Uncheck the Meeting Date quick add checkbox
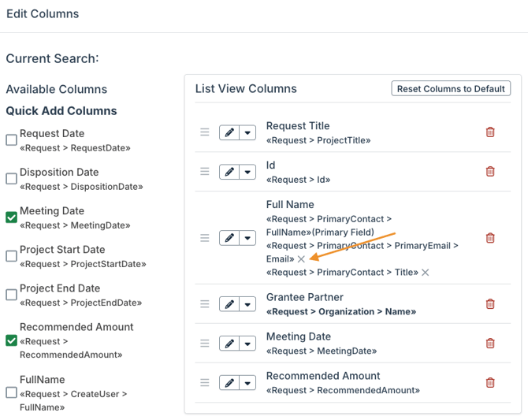The height and width of the screenshot is (420, 528). [x=11, y=217]
